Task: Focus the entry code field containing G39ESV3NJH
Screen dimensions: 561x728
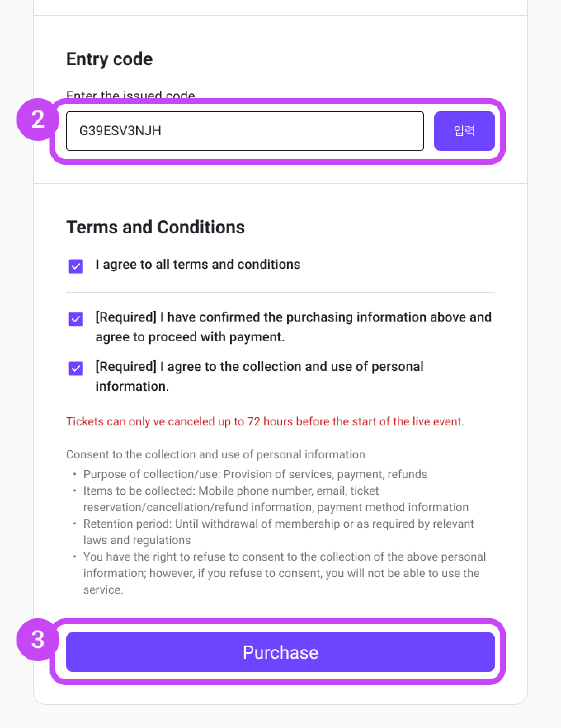Action: [x=245, y=131]
